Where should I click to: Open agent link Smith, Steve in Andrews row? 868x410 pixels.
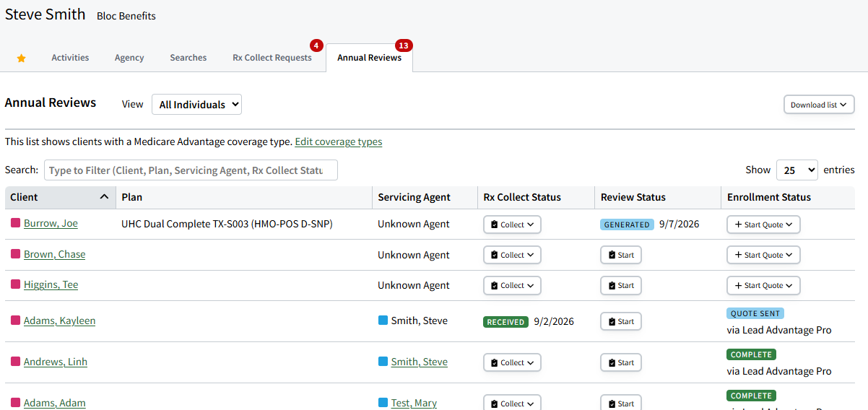[x=419, y=362]
